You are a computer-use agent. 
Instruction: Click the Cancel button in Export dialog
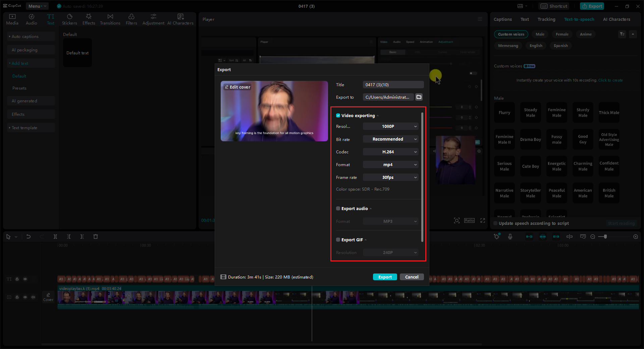click(412, 277)
